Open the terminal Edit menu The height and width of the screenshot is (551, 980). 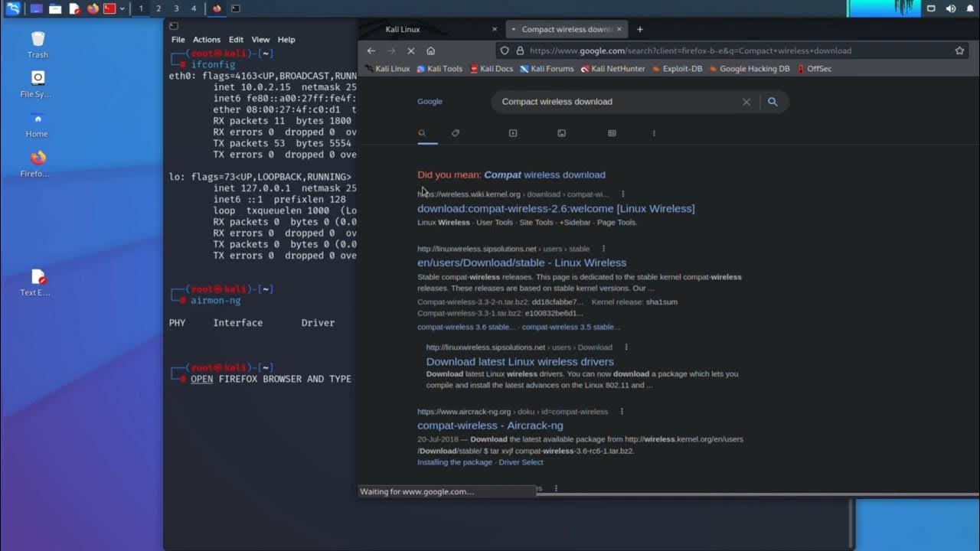click(x=236, y=40)
